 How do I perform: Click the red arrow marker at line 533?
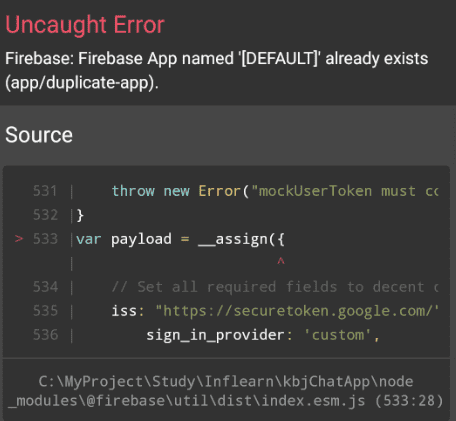[19, 239]
